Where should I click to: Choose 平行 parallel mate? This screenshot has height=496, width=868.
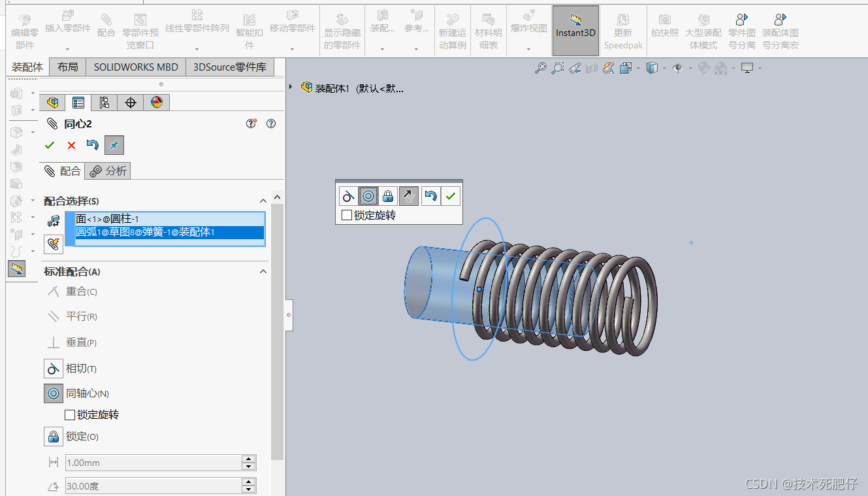pos(71,316)
